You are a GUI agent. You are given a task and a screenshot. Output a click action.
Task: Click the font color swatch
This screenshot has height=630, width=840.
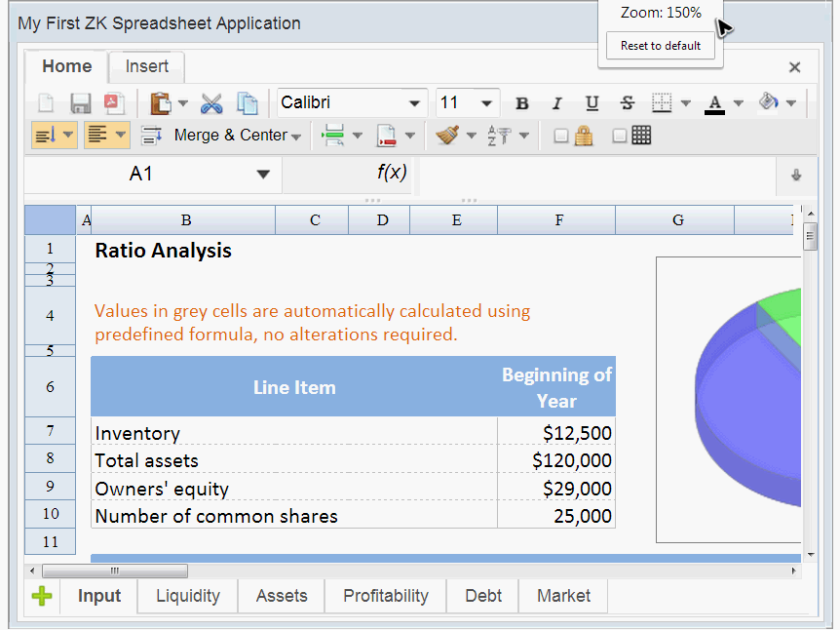tap(714, 103)
